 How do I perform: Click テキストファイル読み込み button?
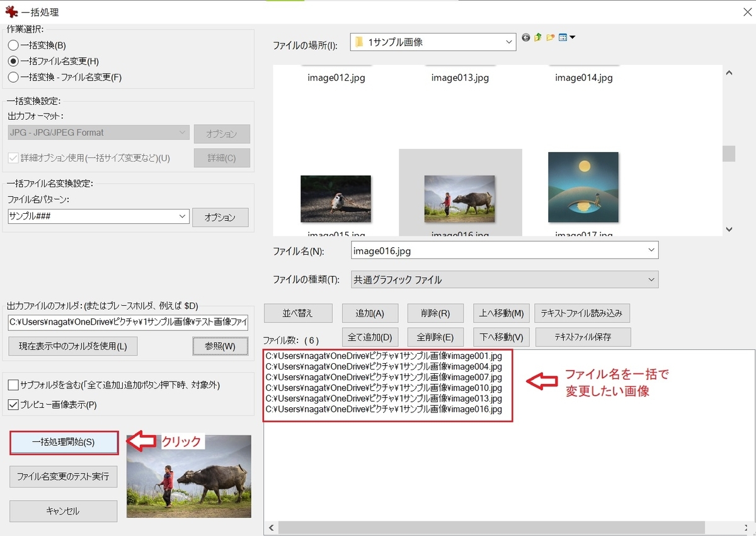coord(582,313)
